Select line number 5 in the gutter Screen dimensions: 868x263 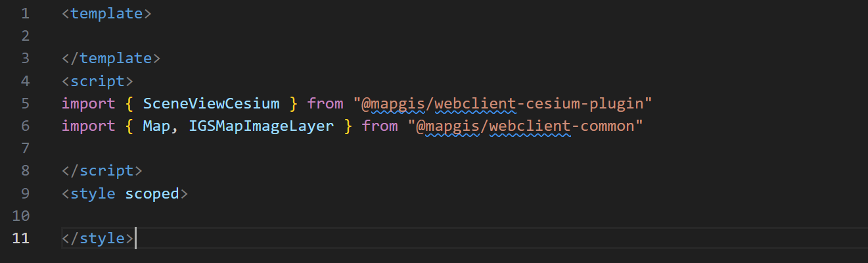click(x=24, y=103)
